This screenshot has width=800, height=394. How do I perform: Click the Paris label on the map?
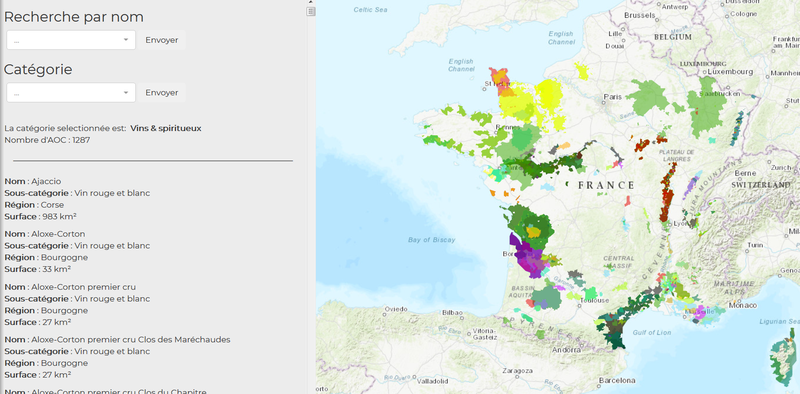pos(613,96)
